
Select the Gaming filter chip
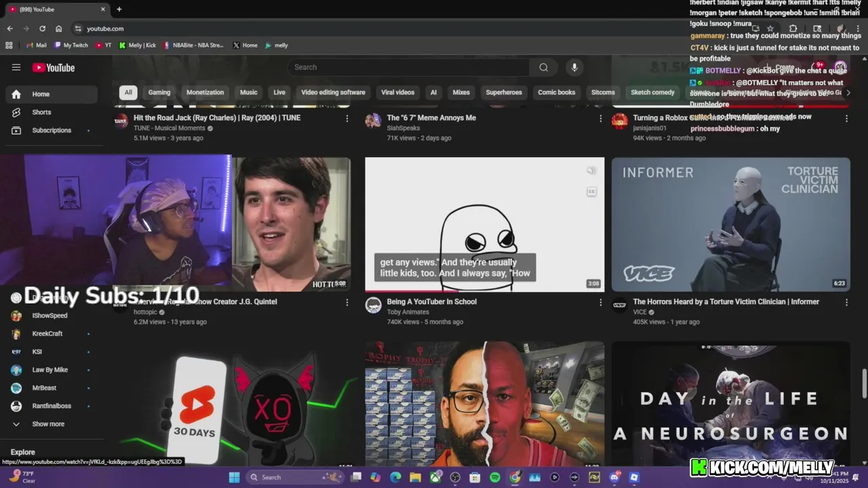159,92
